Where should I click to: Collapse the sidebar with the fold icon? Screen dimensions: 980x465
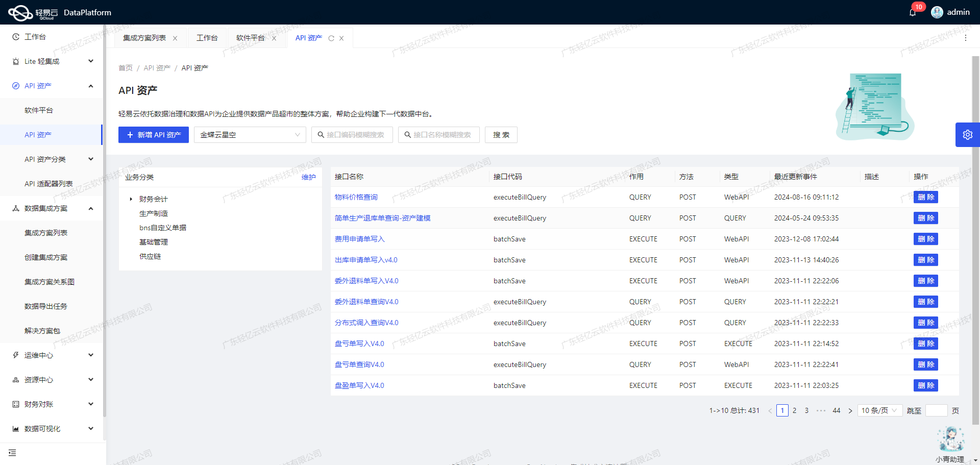12,453
